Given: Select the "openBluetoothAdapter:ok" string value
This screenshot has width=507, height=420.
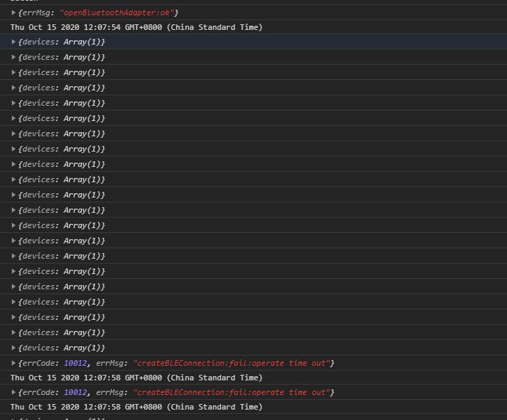Looking at the screenshot, I should (x=117, y=13).
